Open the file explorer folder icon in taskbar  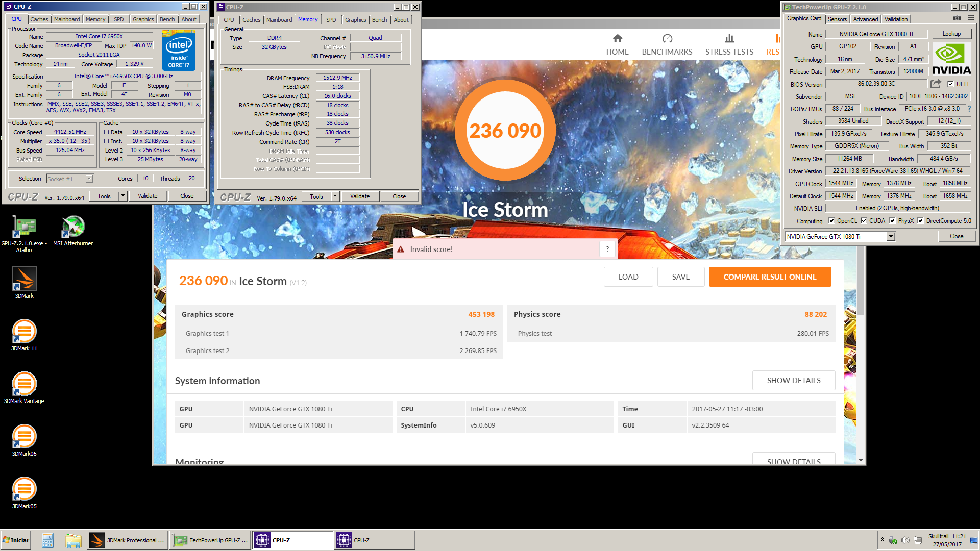pyautogui.click(x=73, y=540)
